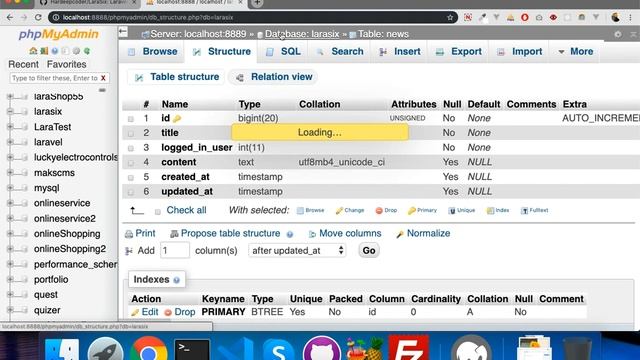This screenshot has width=640, height=360.
Task: Open Skype from the dock
Action: 278,349
